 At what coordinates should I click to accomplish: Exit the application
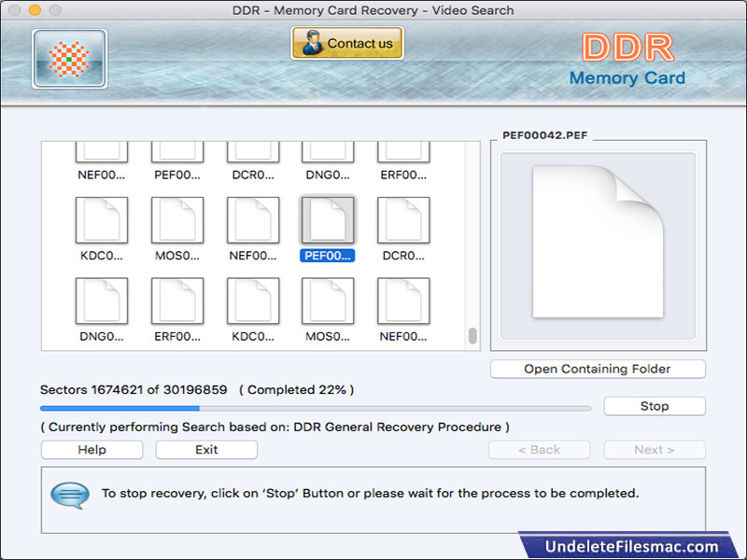205,450
